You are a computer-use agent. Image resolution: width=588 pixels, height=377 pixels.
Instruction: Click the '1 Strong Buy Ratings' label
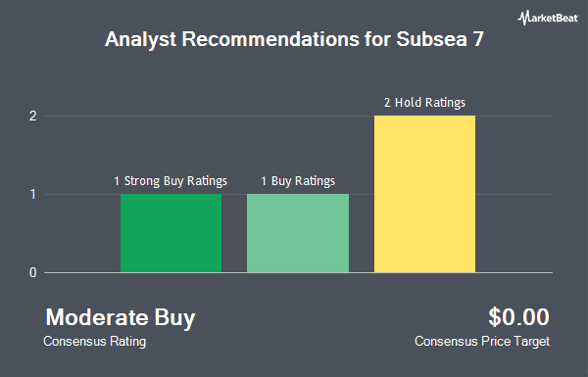171,181
